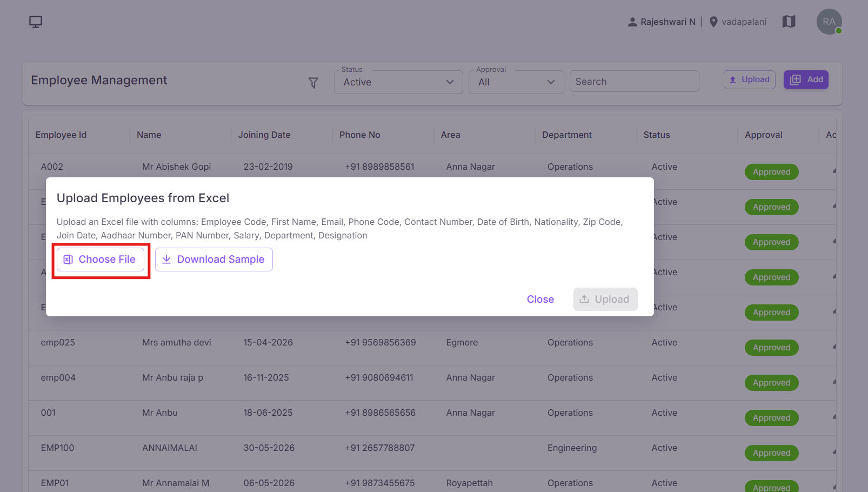Expand the Status dropdown showing Active
This screenshot has height=492, width=868.
(x=398, y=82)
